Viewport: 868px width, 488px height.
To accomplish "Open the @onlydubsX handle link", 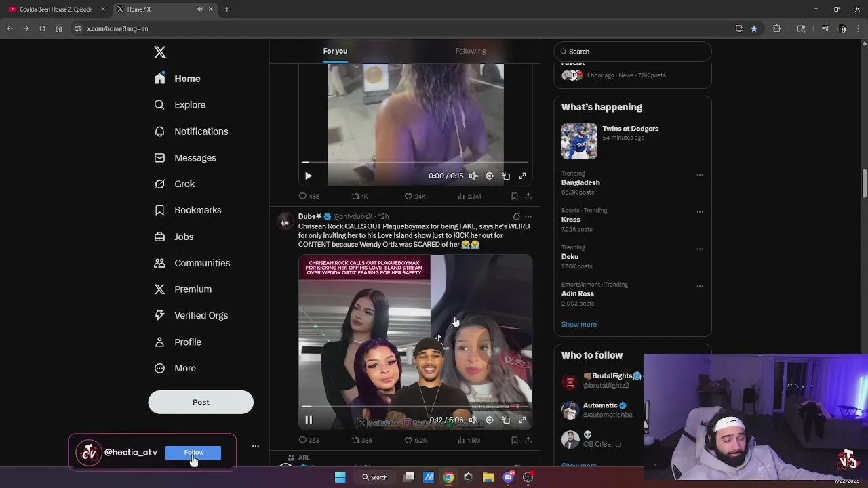I will tap(353, 216).
